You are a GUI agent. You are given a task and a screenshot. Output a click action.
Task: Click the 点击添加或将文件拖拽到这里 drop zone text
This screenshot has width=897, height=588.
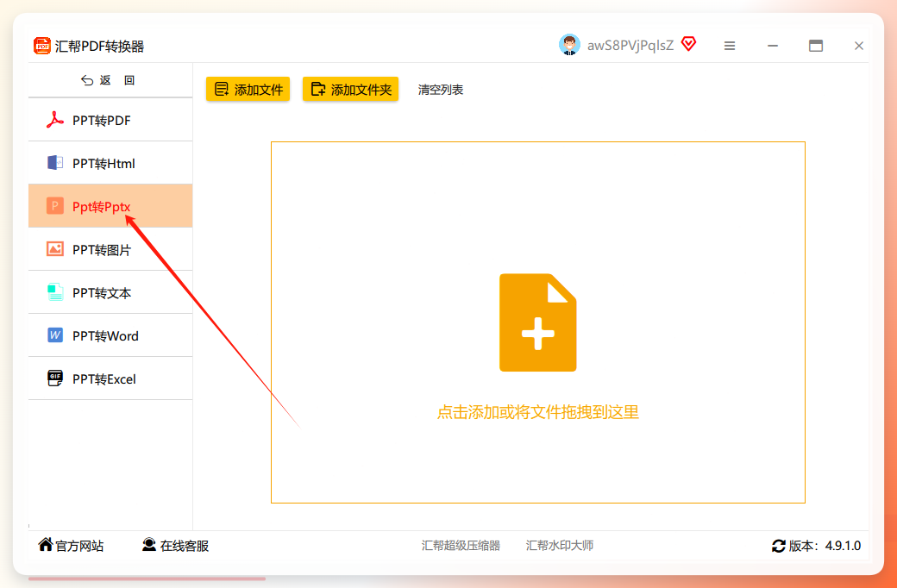(x=537, y=412)
